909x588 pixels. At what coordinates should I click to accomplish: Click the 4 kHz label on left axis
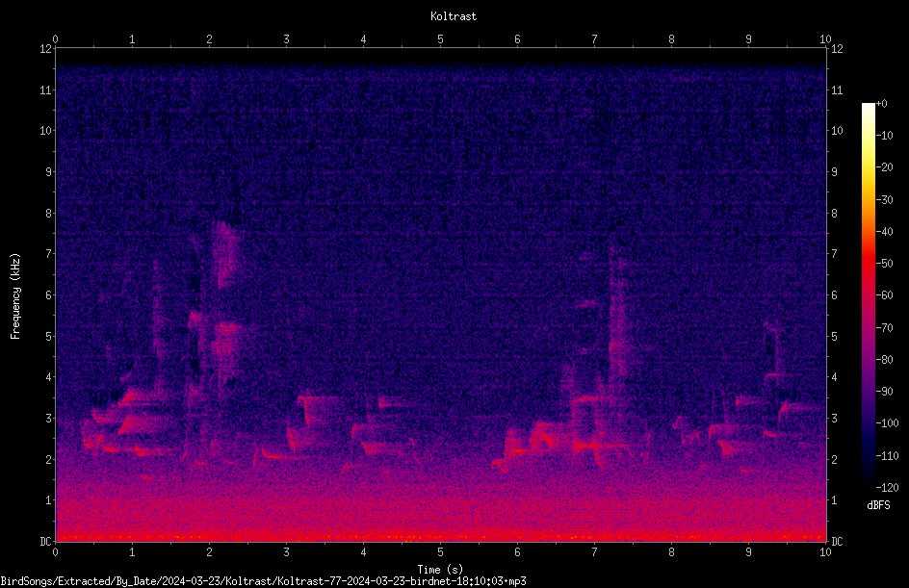(x=49, y=377)
